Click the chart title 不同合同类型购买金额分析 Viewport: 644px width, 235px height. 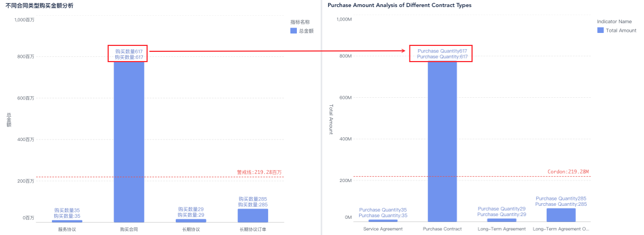coord(39,5)
